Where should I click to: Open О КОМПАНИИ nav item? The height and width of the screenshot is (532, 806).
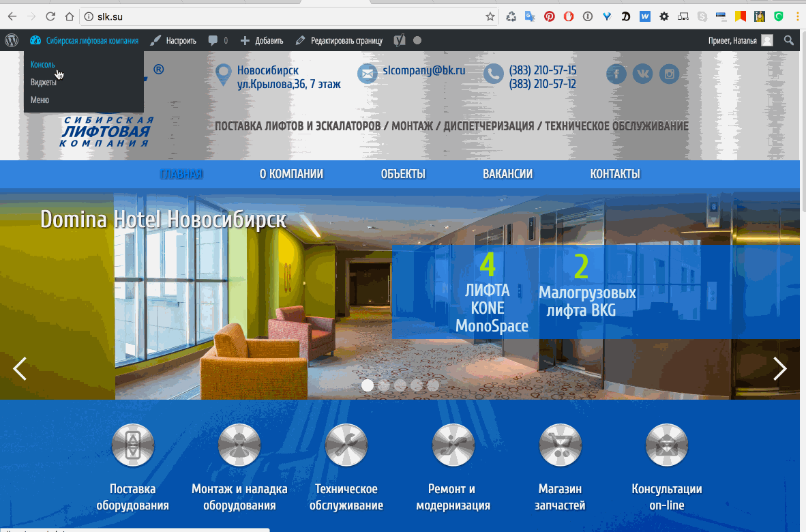pos(291,174)
